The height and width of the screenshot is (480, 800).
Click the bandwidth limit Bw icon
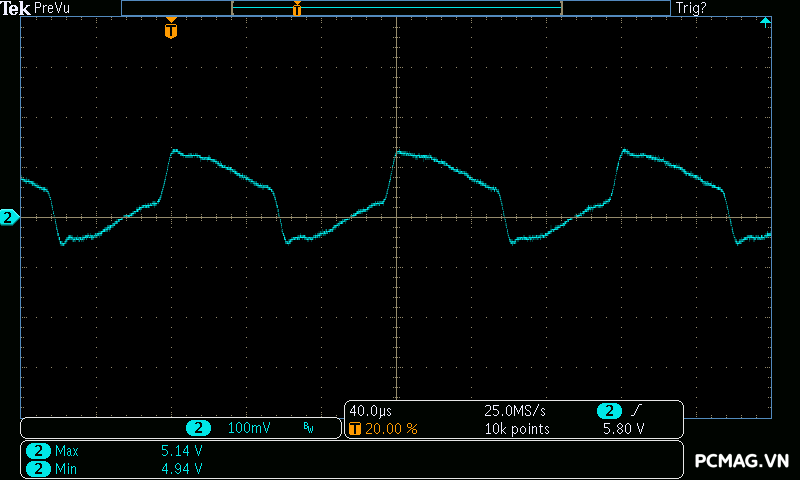tap(308, 428)
